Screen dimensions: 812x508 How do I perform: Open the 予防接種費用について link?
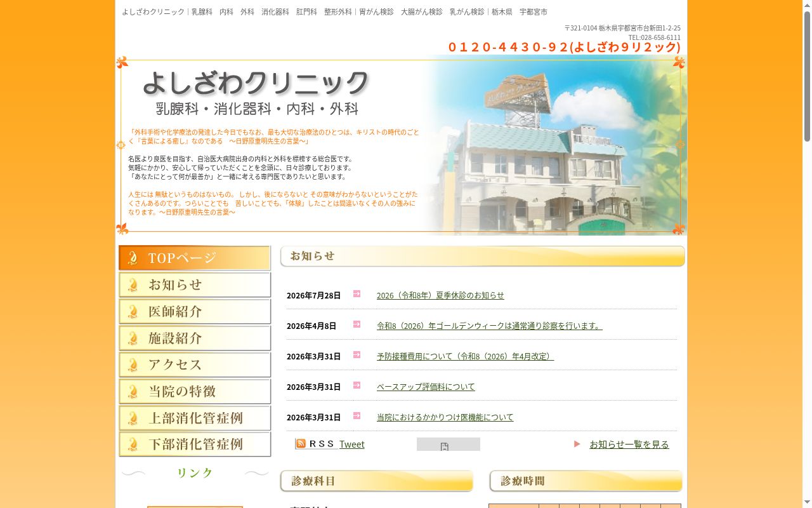click(465, 356)
